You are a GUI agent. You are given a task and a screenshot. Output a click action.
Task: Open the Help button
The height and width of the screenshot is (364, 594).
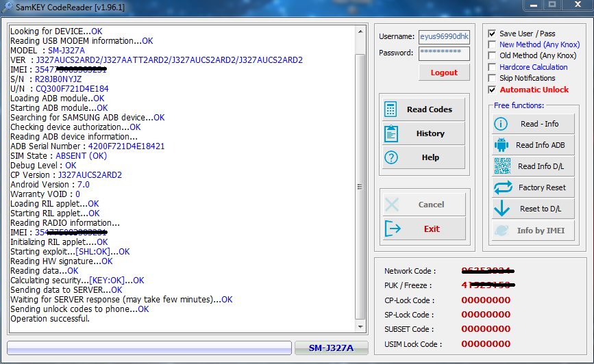423,157
